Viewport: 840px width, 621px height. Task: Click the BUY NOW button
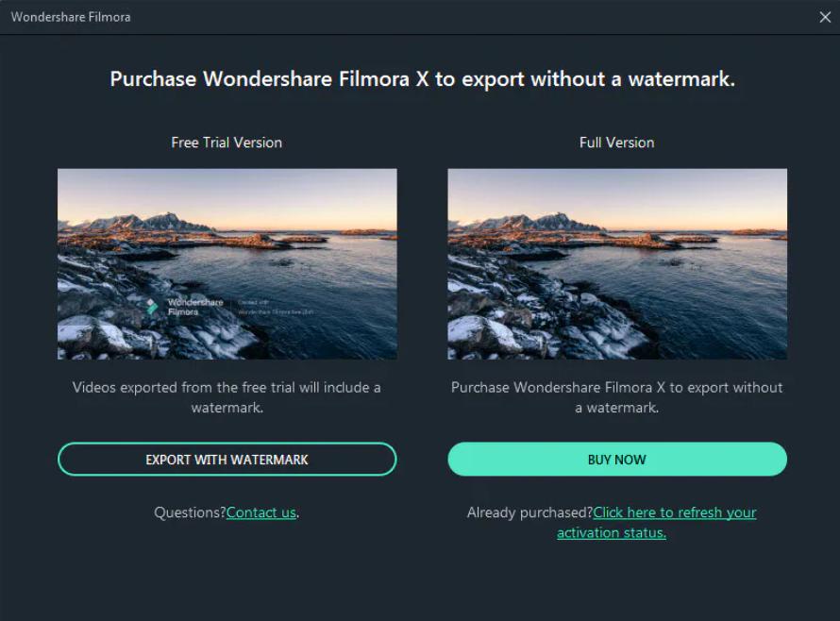(x=617, y=460)
